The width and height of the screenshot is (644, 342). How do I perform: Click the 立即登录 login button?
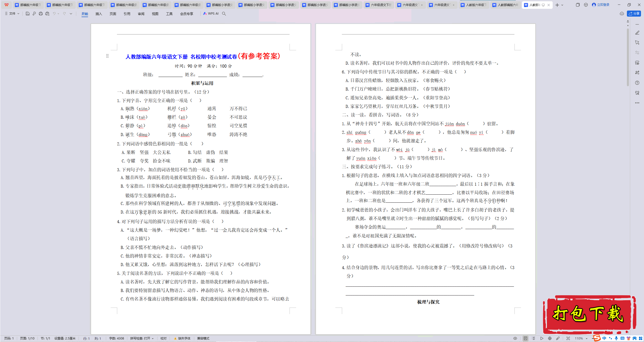tap(601, 5)
